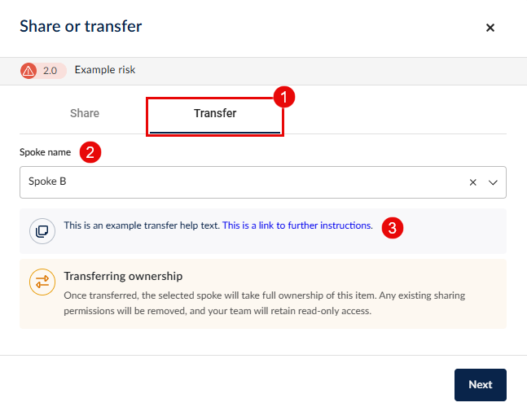The image size is (527, 420).
Task: Click the Transferring ownership heading
Action: [123, 277]
